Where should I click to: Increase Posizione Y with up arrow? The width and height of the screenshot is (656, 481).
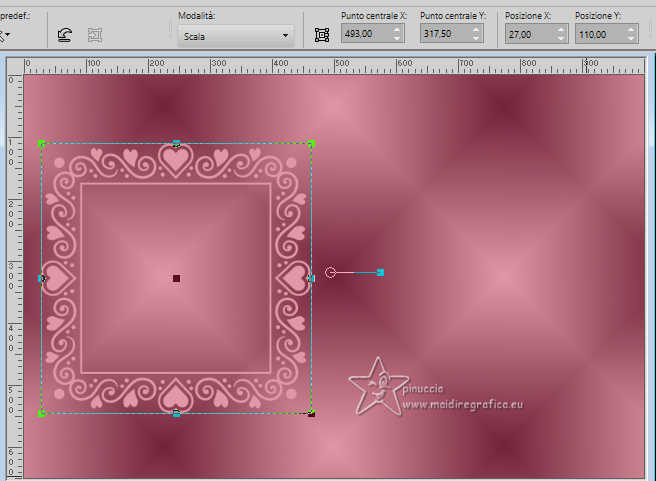pos(631,30)
